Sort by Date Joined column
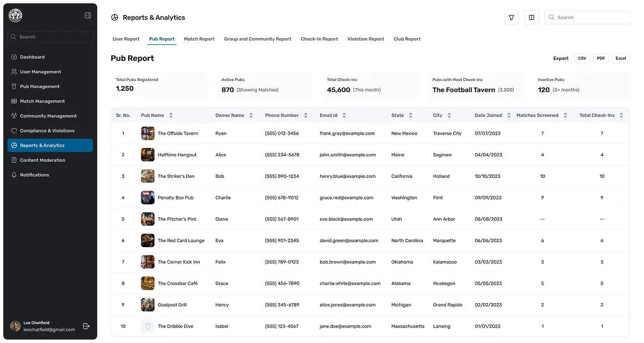 (508, 115)
